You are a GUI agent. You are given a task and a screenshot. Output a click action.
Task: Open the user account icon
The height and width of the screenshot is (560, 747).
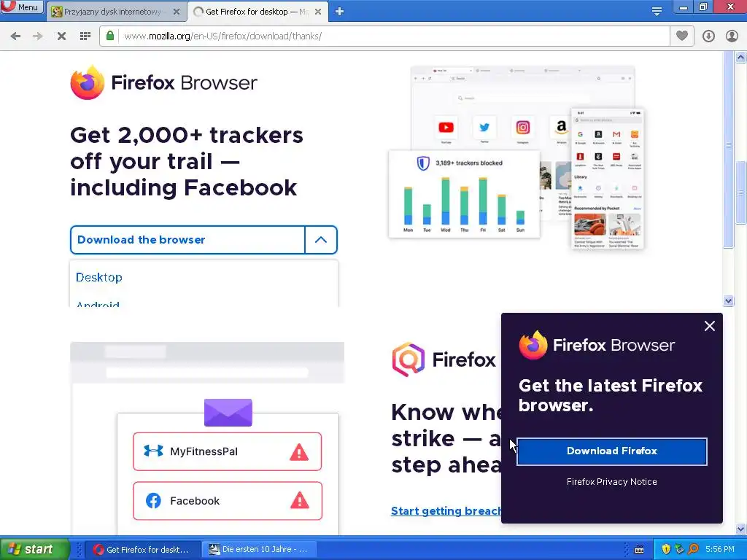point(732,36)
